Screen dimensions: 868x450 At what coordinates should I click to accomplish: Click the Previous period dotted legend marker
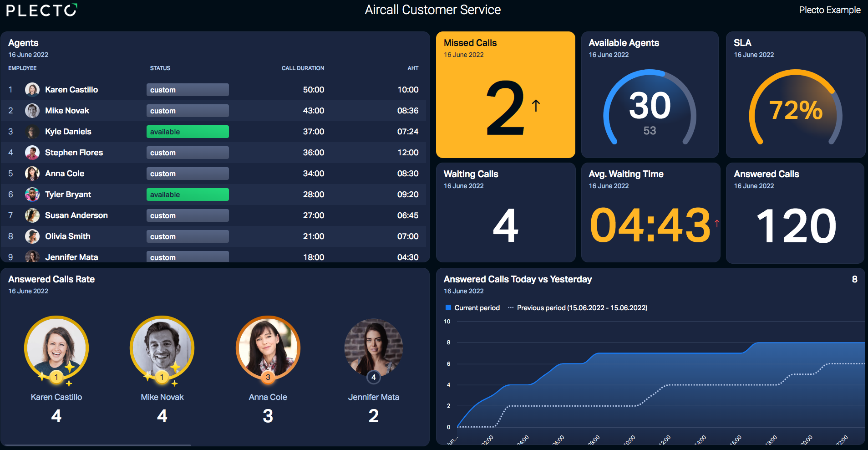tap(511, 307)
